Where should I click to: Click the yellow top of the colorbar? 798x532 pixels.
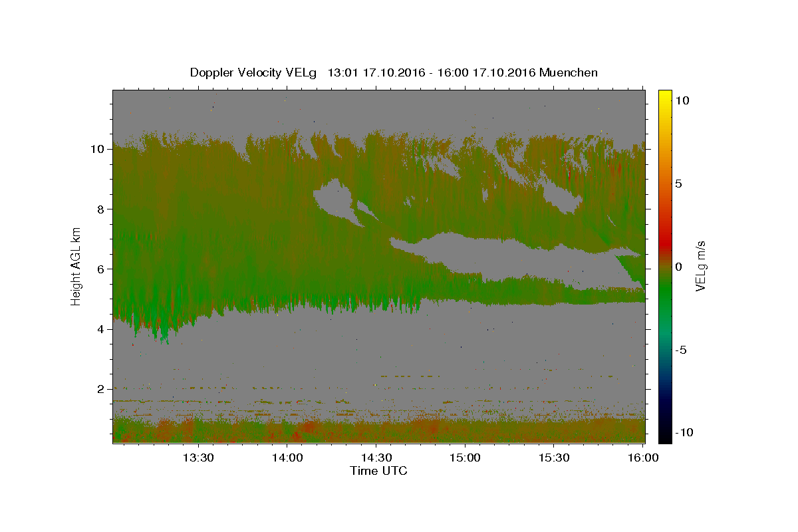(664, 93)
